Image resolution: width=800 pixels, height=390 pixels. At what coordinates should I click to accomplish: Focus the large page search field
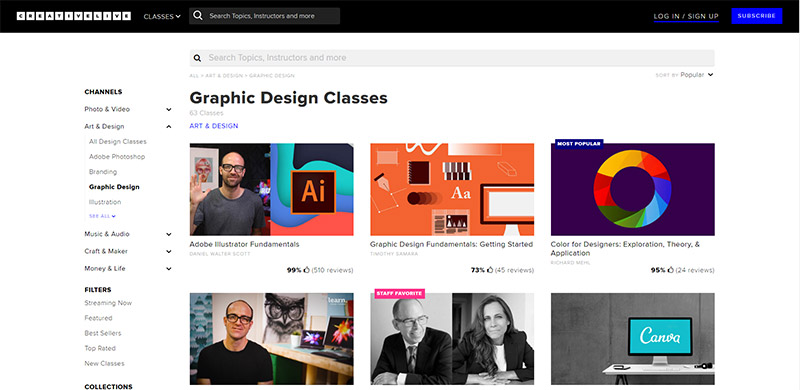point(452,58)
